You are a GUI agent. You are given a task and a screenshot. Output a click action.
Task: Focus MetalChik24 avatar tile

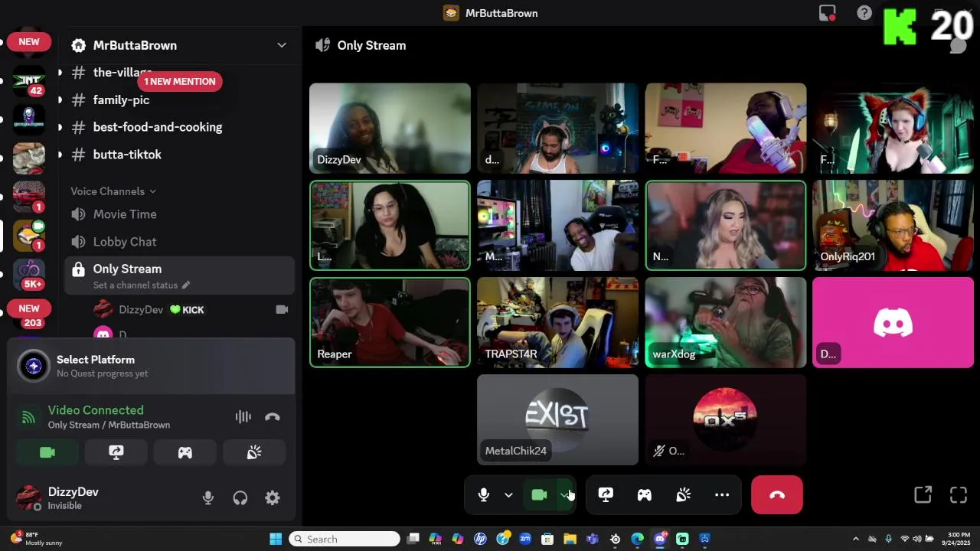557,420
